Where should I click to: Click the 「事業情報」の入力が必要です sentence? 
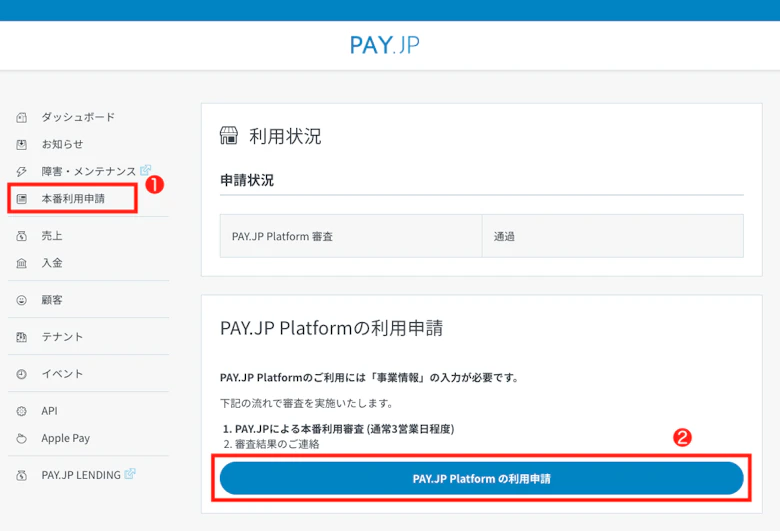tap(369, 378)
